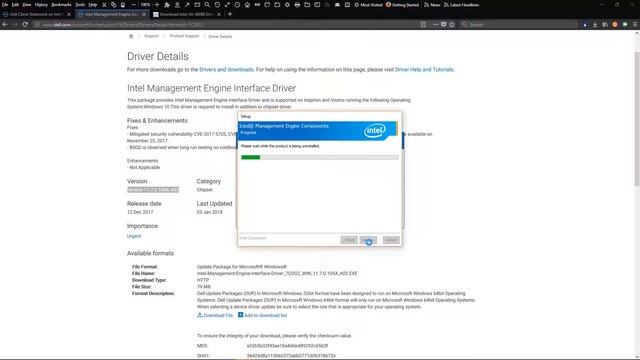Viewport: 640px width, 360px height.
Task: Click the Print icon in the toolbar
Action: pos(297,5)
